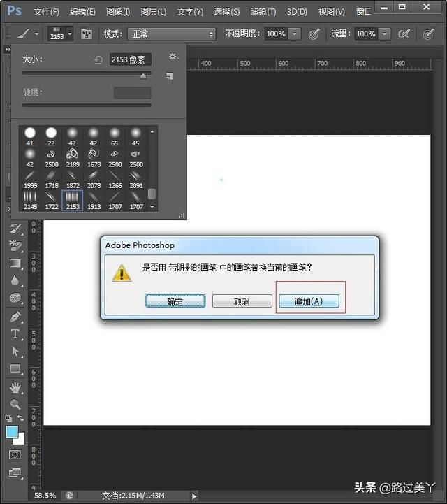Reset default foreground and background colors
Screen dimensions: 447x504
pos(8,418)
